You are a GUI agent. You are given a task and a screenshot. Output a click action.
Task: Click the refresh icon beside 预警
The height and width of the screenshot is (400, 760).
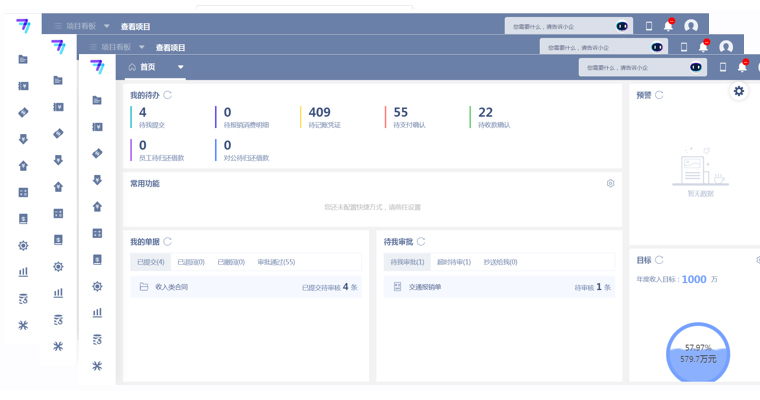click(659, 95)
